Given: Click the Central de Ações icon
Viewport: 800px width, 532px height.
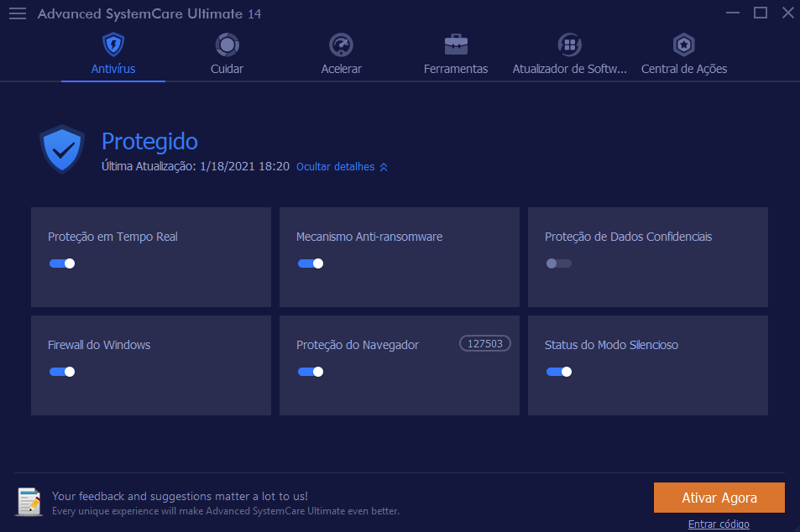Looking at the screenshot, I should click(x=684, y=44).
